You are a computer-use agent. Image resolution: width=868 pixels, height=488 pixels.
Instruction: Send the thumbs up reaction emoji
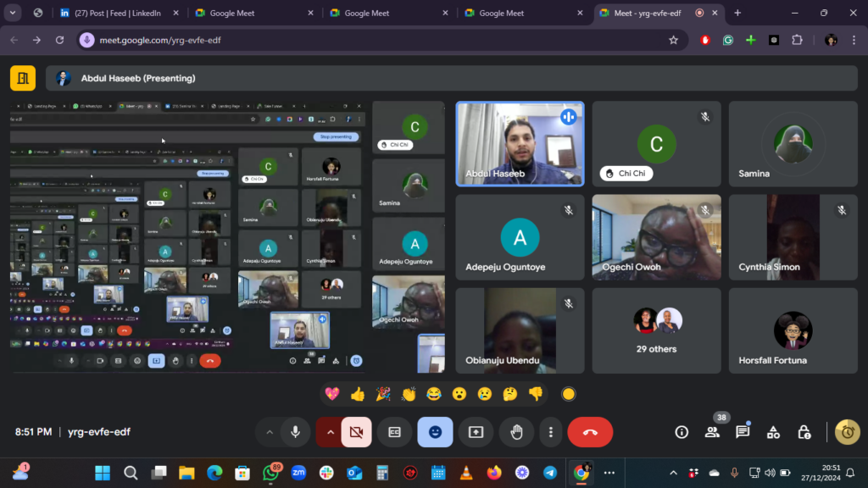pos(357,394)
